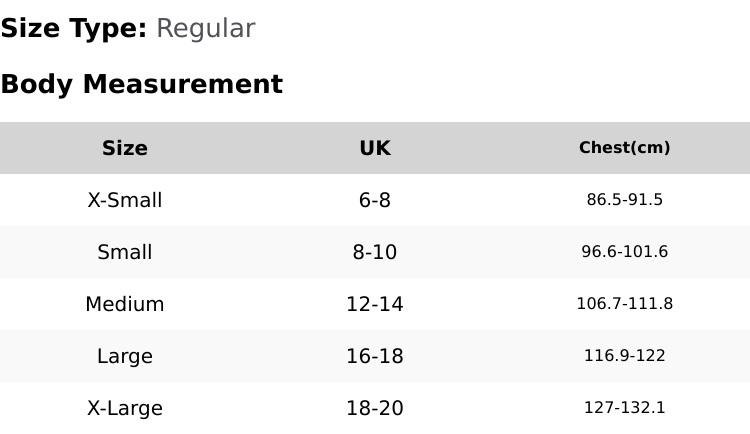Click the Body Measurement heading

tap(142, 85)
